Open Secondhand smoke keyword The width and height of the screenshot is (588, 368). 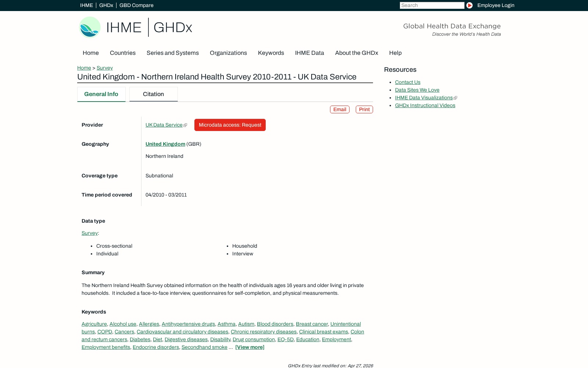[x=204, y=347]
